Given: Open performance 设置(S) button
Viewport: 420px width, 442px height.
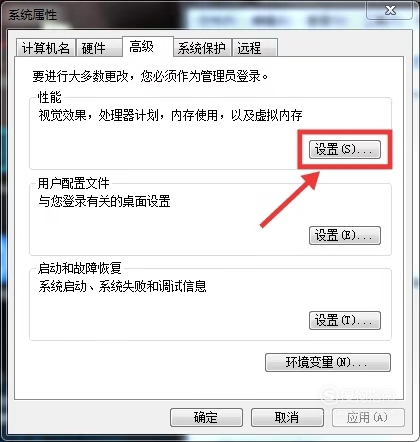Looking at the screenshot, I should (345, 149).
